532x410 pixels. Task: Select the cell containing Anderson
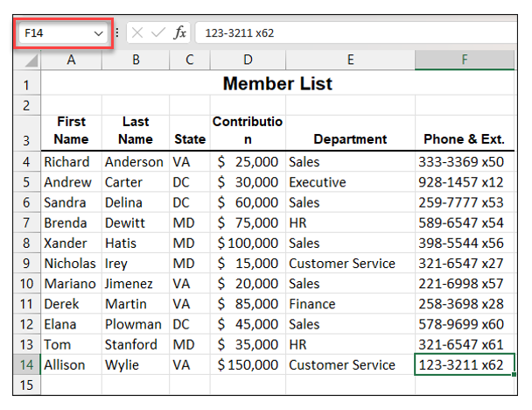[x=136, y=162]
